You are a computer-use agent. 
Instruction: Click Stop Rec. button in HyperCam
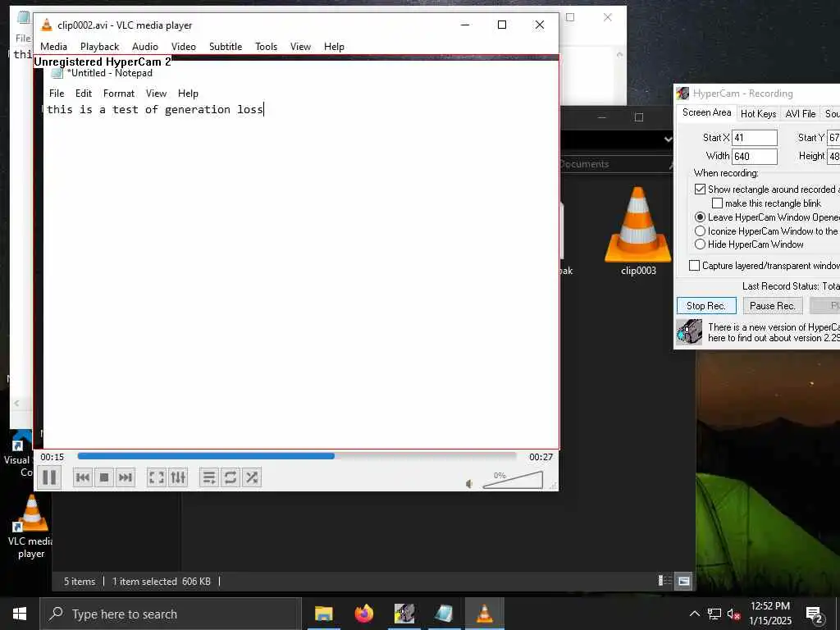(x=706, y=305)
